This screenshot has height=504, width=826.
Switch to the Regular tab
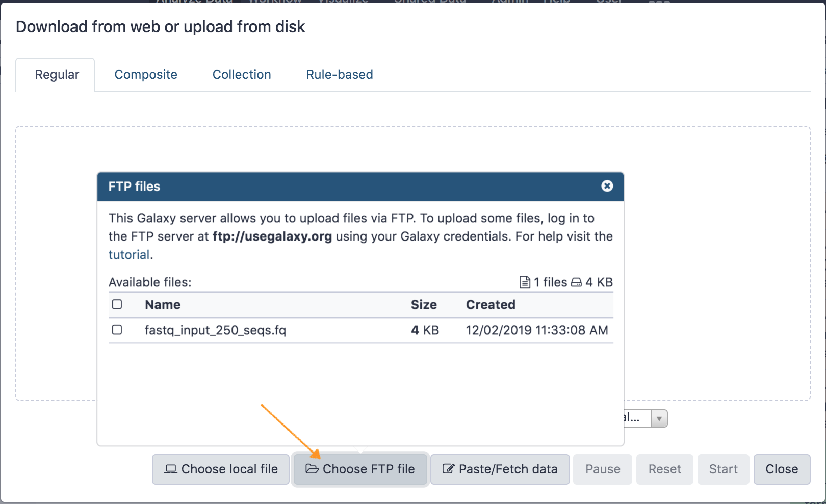56,75
